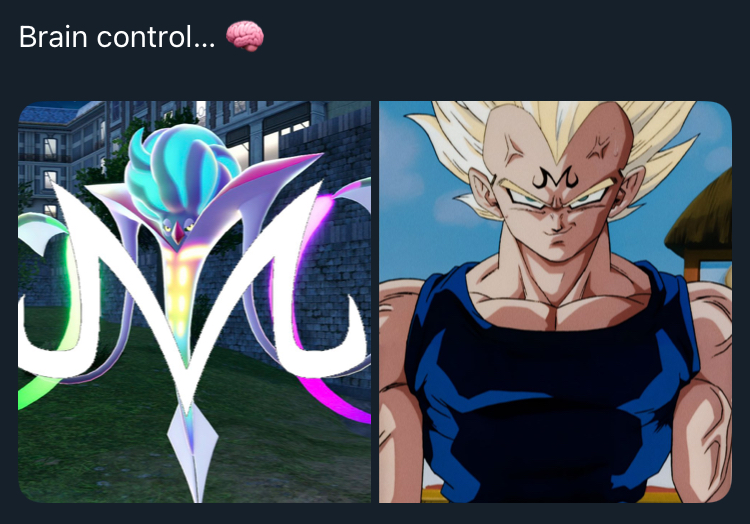Click the Pokémon's rainbow glowing chest
The image size is (750, 524).
(x=181, y=282)
